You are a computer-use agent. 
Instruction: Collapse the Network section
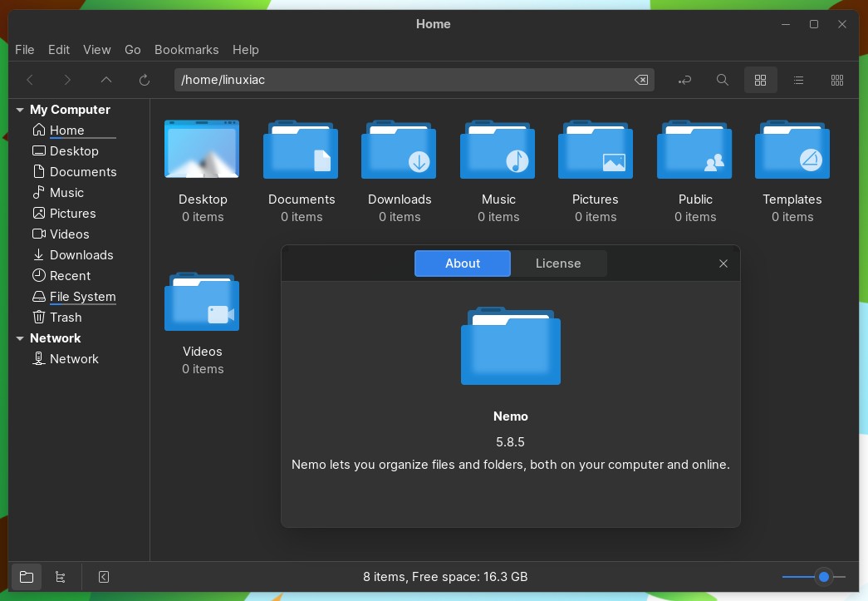coord(20,338)
